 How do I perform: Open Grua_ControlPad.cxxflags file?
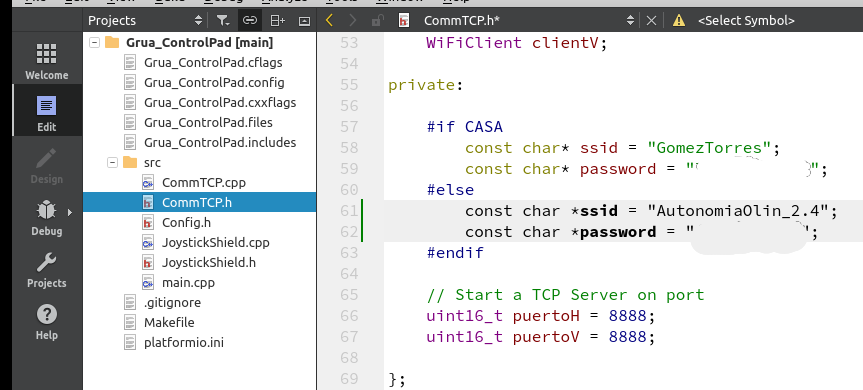(220, 103)
